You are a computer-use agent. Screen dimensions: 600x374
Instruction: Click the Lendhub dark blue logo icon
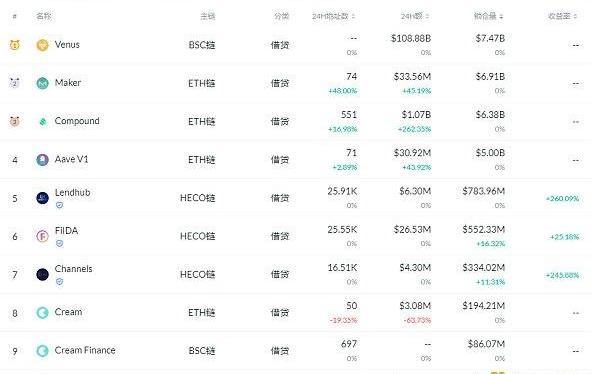(42, 198)
